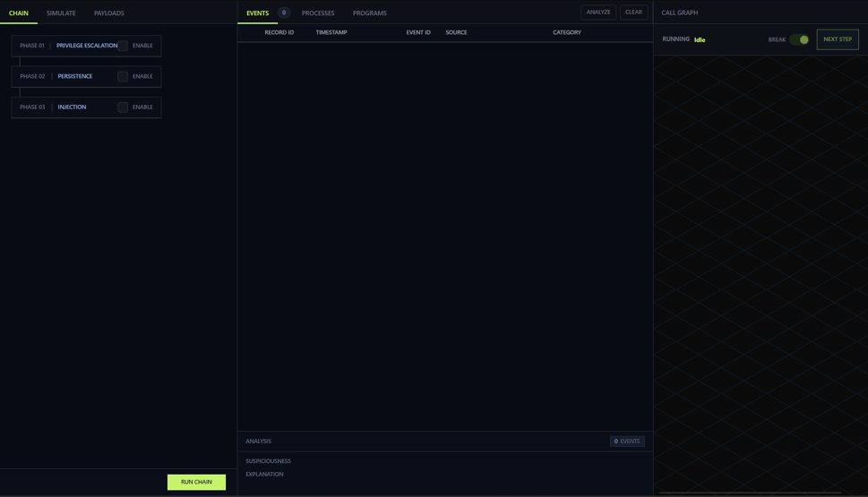Click the 0 Events analysis badge
Viewport: 868px width, 497px height.
click(x=627, y=441)
